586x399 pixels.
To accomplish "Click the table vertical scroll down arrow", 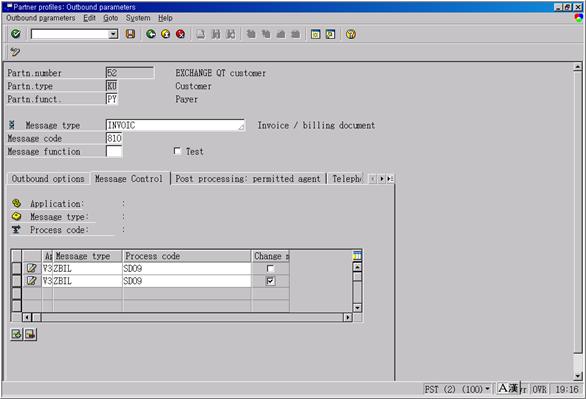I will 357,307.
